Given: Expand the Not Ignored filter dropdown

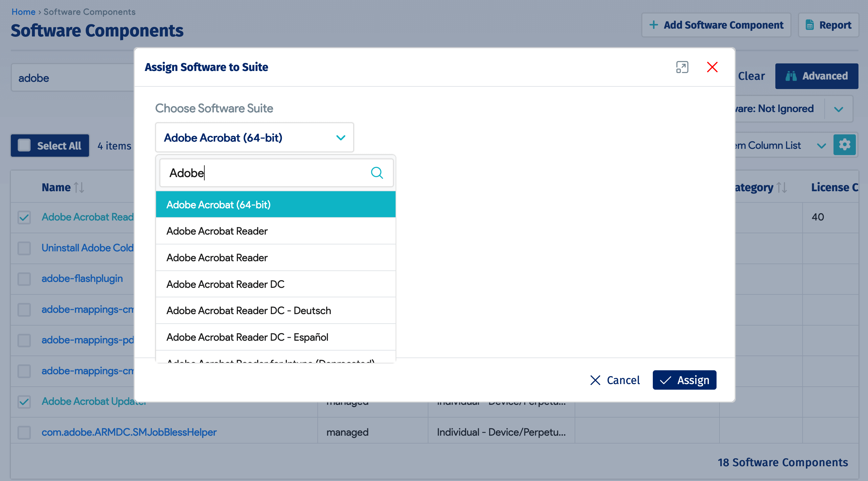Looking at the screenshot, I should [x=839, y=108].
